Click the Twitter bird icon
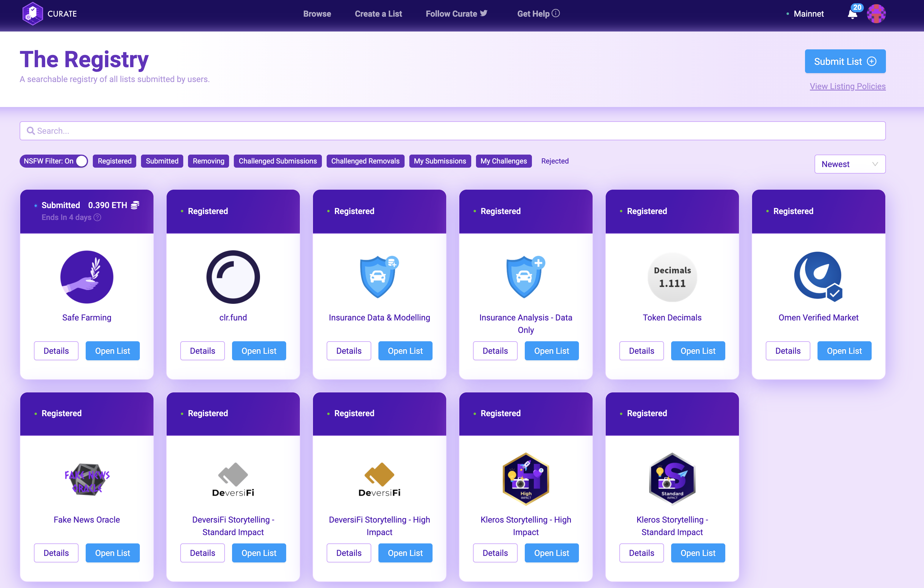The height and width of the screenshot is (588, 924). tap(483, 13)
